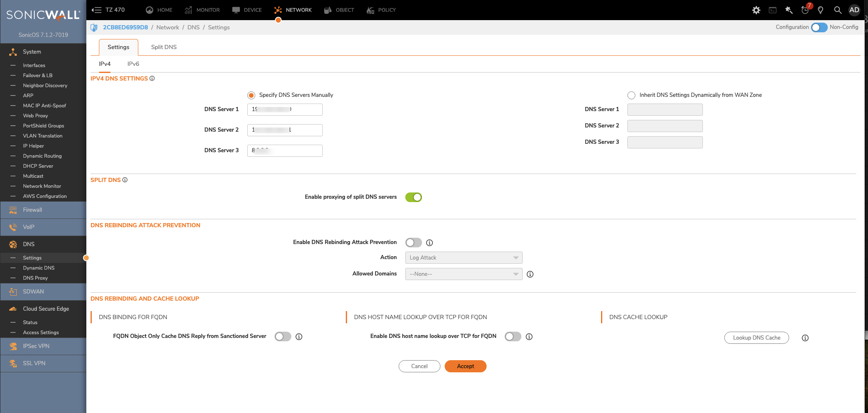
Task: Open the terminal console icon
Action: pos(772,10)
